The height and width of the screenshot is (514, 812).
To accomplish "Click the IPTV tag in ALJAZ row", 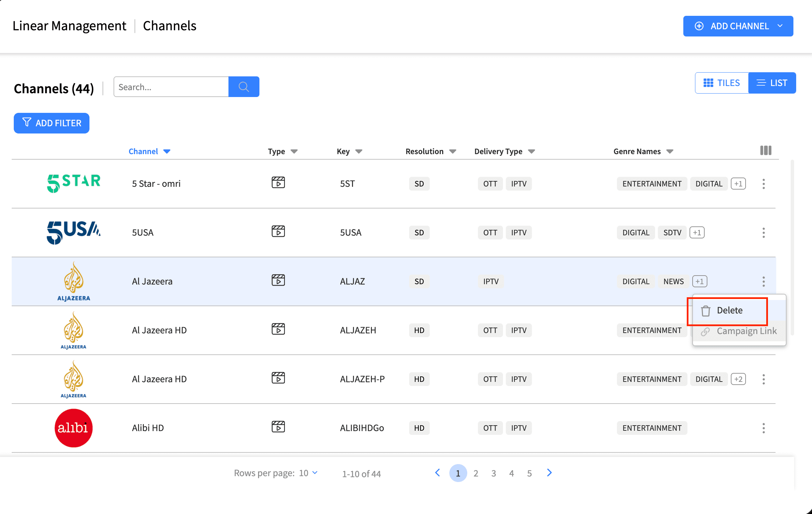I will coord(491,281).
